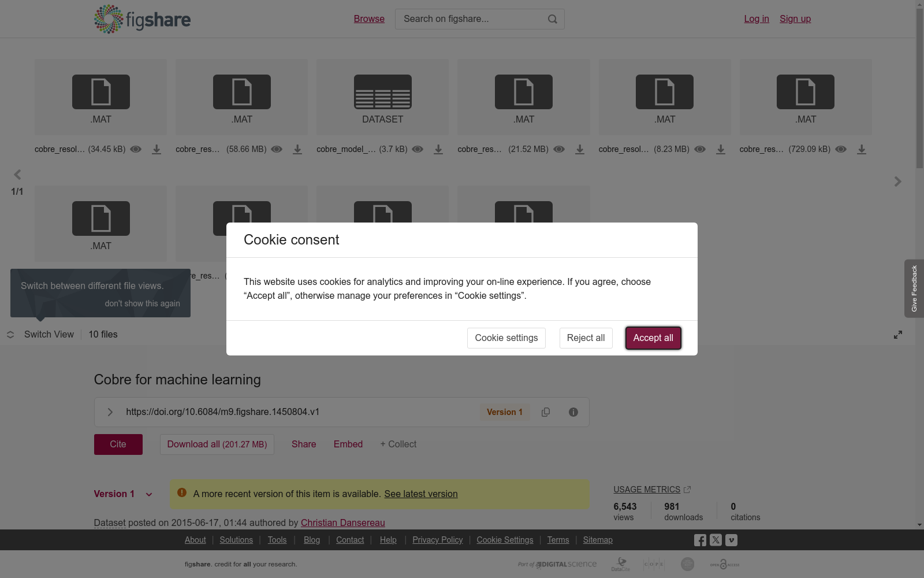Open fullscreen file viewer icon
The image size is (924, 578).
(x=898, y=335)
